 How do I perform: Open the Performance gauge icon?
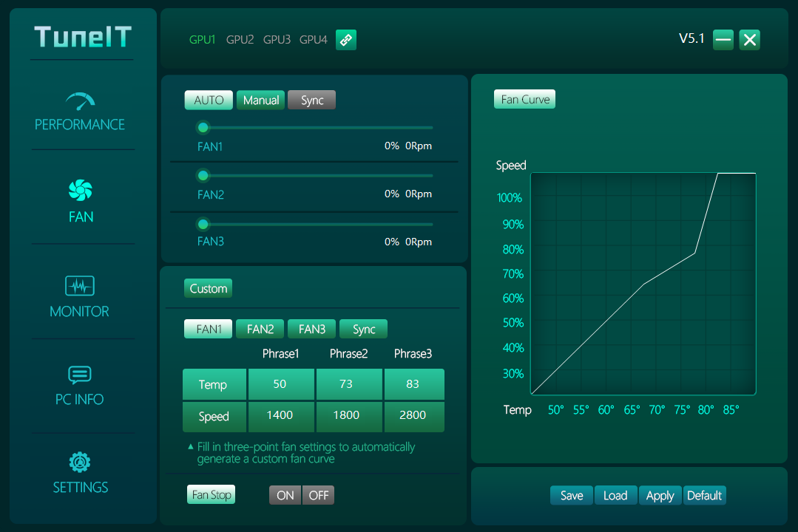pyautogui.click(x=80, y=100)
